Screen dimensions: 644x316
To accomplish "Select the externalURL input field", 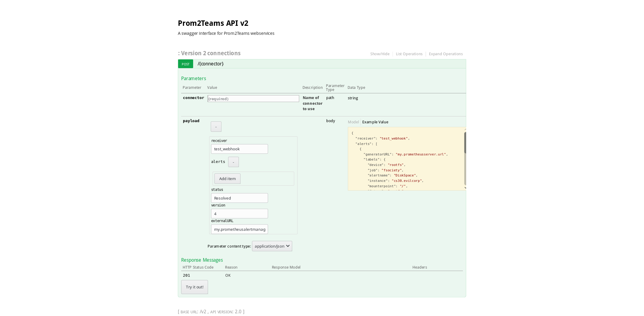I will tap(239, 229).
